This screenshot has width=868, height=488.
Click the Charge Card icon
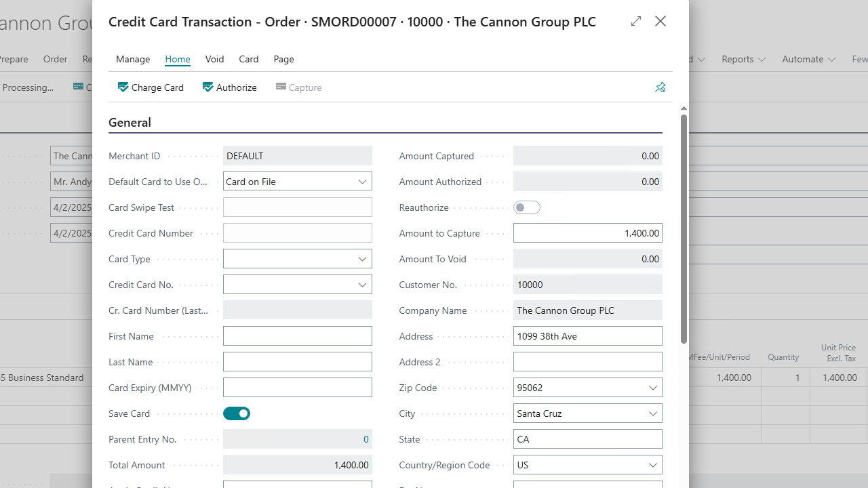click(x=123, y=87)
